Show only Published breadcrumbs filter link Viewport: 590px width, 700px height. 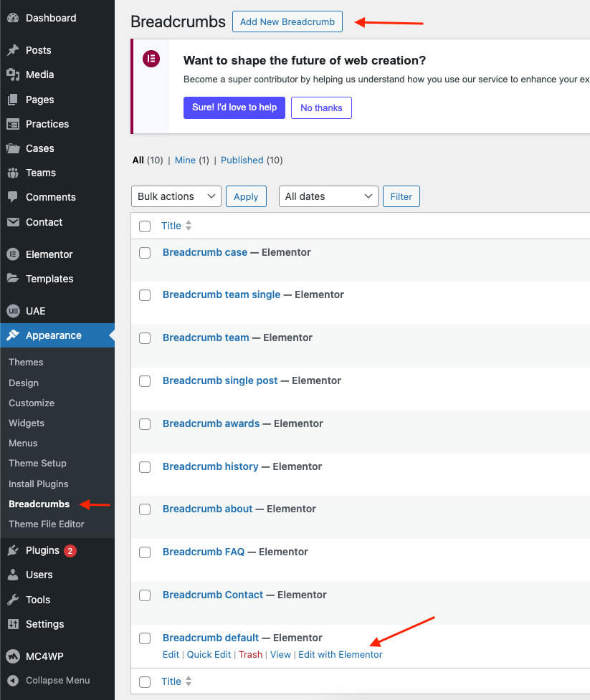(242, 160)
